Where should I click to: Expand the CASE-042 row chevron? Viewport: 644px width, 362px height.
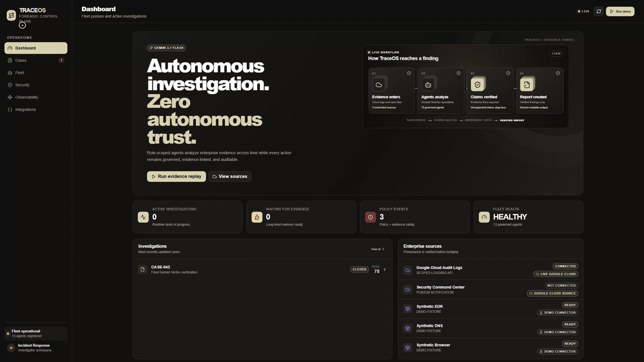tap(384, 269)
